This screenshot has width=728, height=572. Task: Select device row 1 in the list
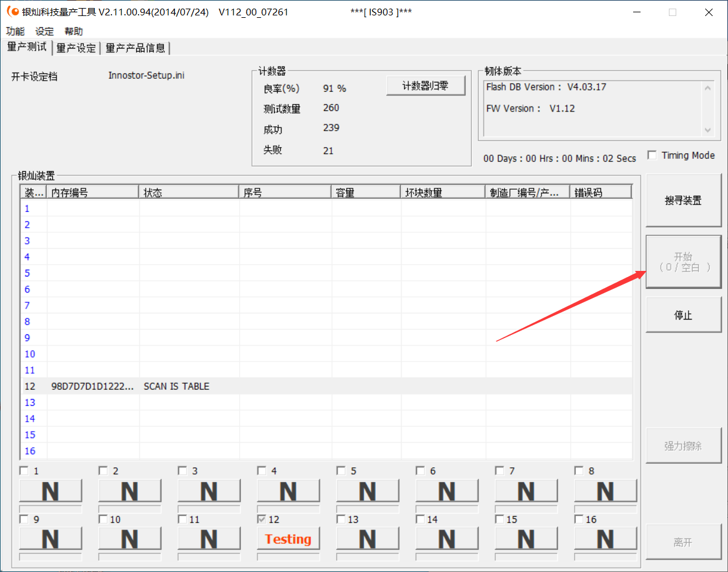pyautogui.click(x=327, y=209)
